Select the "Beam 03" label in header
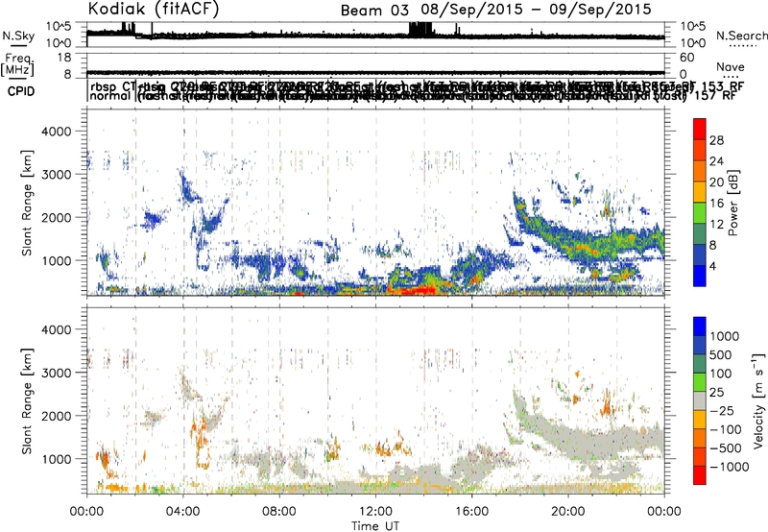This screenshot has height=532, width=768. coord(374,10)
